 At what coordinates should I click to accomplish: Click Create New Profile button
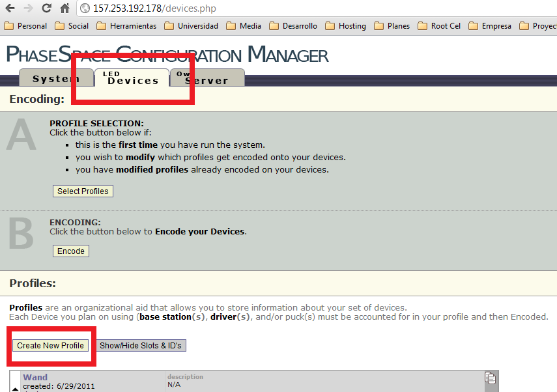pyautogui.click(x=50, y=346)
